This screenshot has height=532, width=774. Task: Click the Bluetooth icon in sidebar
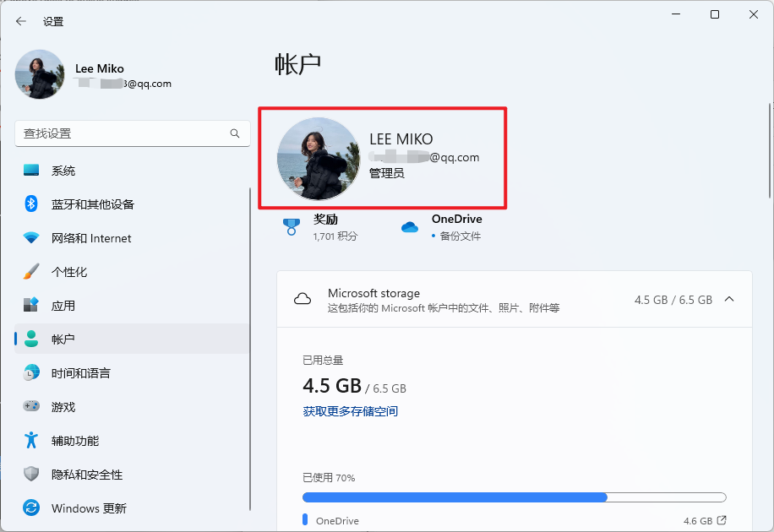31,204
